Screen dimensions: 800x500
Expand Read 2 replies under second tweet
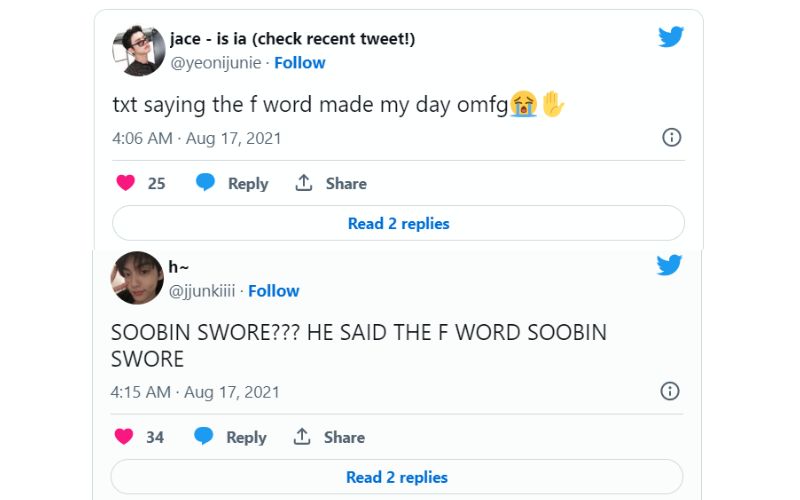(397, 477)
